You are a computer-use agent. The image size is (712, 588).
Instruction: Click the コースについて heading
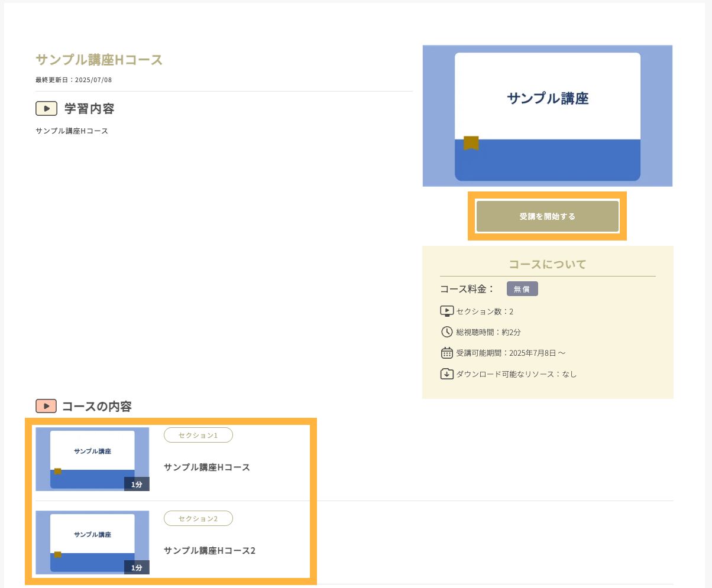pos(547,264)
